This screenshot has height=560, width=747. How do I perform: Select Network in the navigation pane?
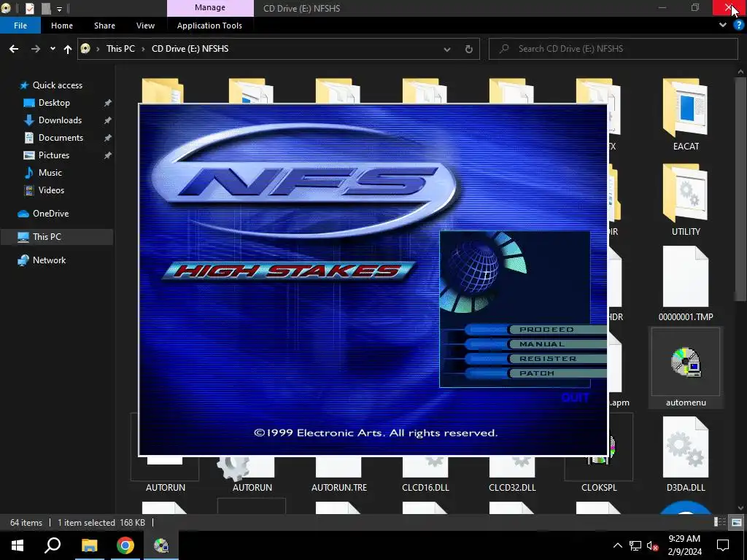tap(49, 260)
